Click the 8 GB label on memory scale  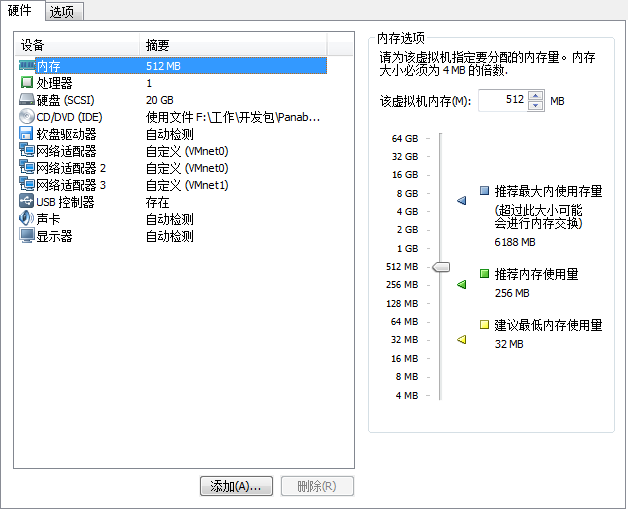[407, 193]
